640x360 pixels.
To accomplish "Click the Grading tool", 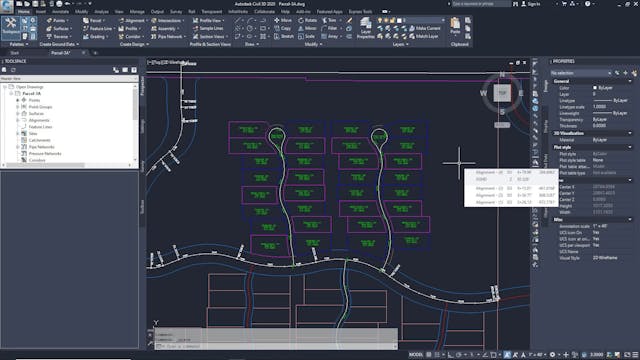I will click(x=95, y=37).
